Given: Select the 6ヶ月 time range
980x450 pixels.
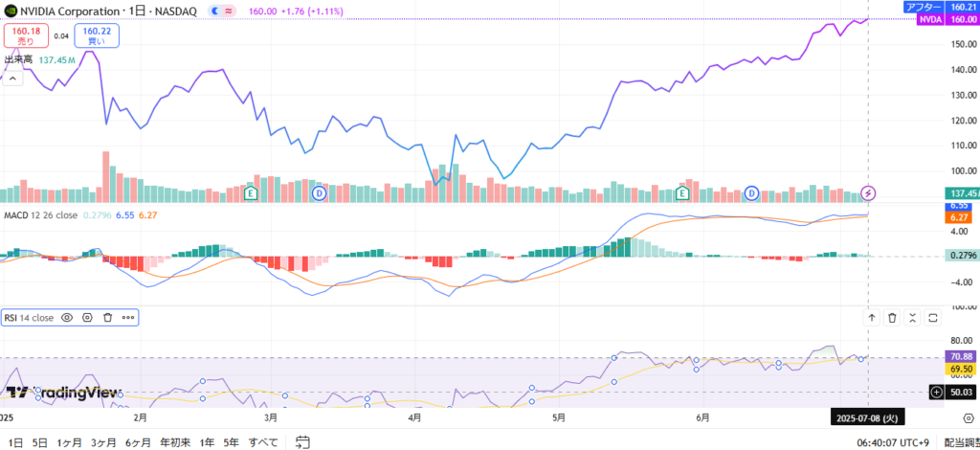Looking at the screenshot, I should pyautogui.click(x=138, y=442).
